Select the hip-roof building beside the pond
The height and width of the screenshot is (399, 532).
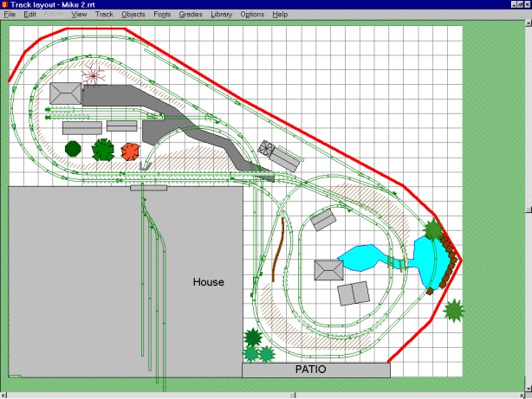(328, 270)
